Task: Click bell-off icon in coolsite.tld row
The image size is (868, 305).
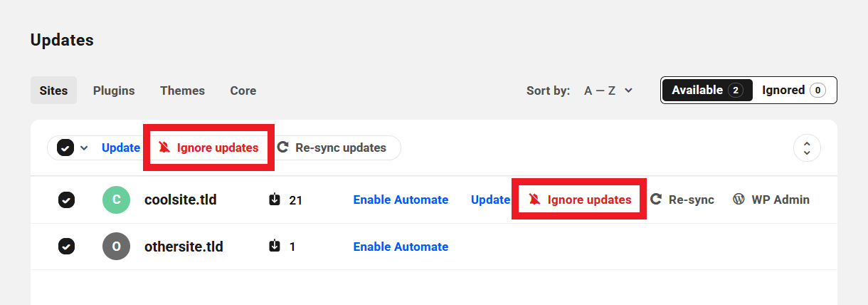Action: click(534, 200)
